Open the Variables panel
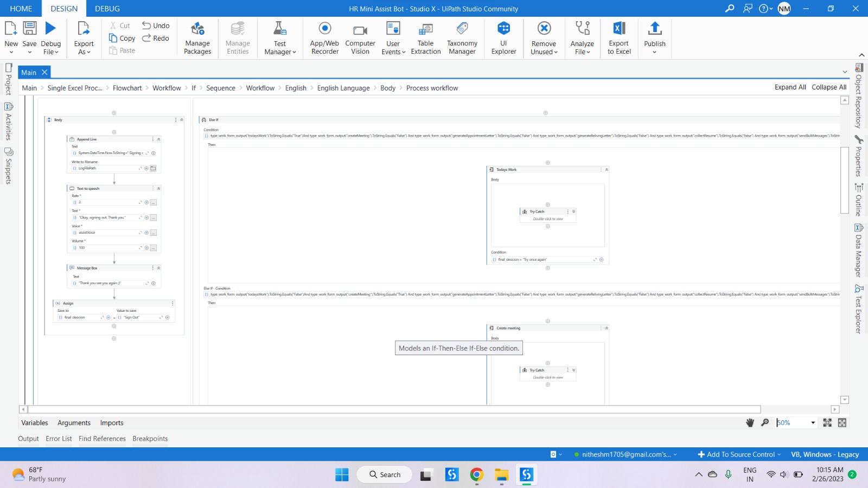The height and width of the screenshot is (488, 868). [x=35, y=423]
